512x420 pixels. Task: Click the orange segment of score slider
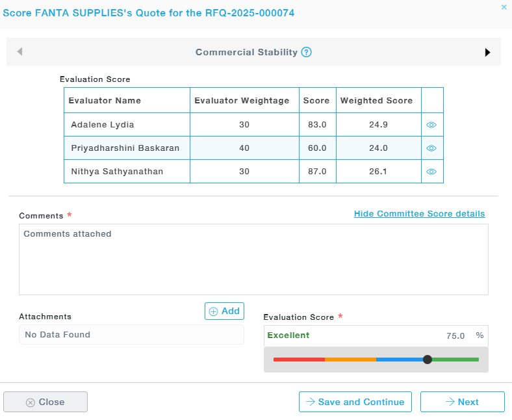pos(350,360)
